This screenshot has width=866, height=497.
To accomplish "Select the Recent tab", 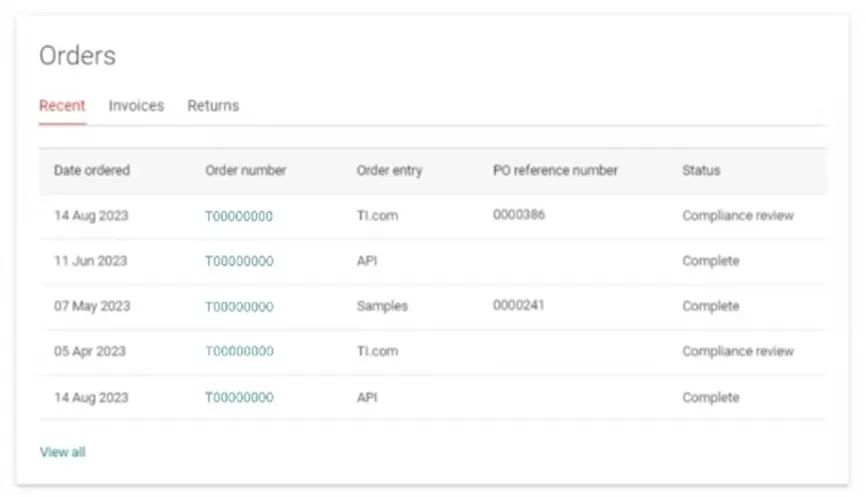I will pos(62,105).
